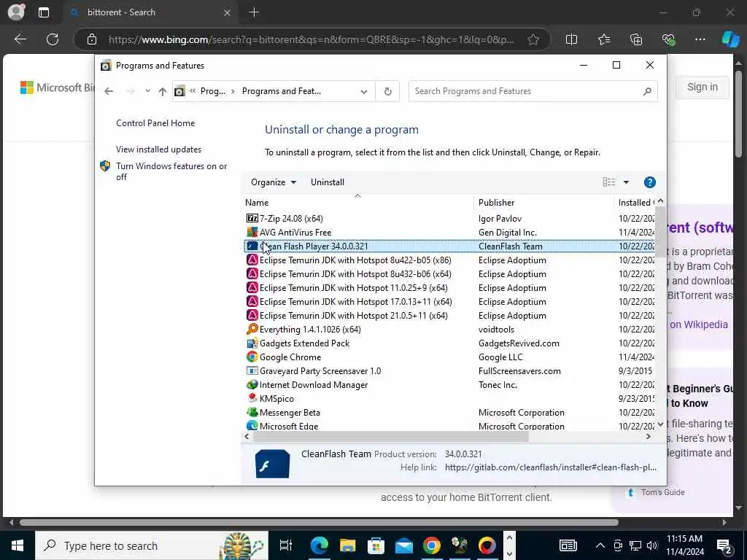Open Edge split screen icon
The width and height of the screenshot is (747, 560).
[571, 39]
